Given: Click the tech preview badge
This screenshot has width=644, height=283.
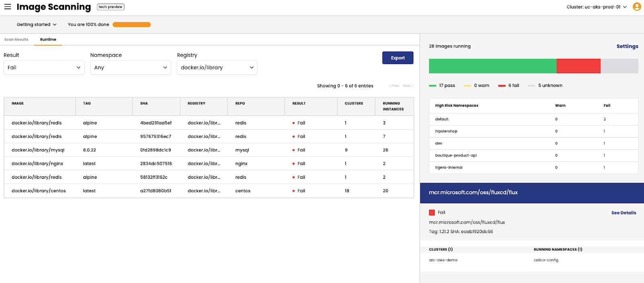Looking at the screenshot, I should coord(111,7).
